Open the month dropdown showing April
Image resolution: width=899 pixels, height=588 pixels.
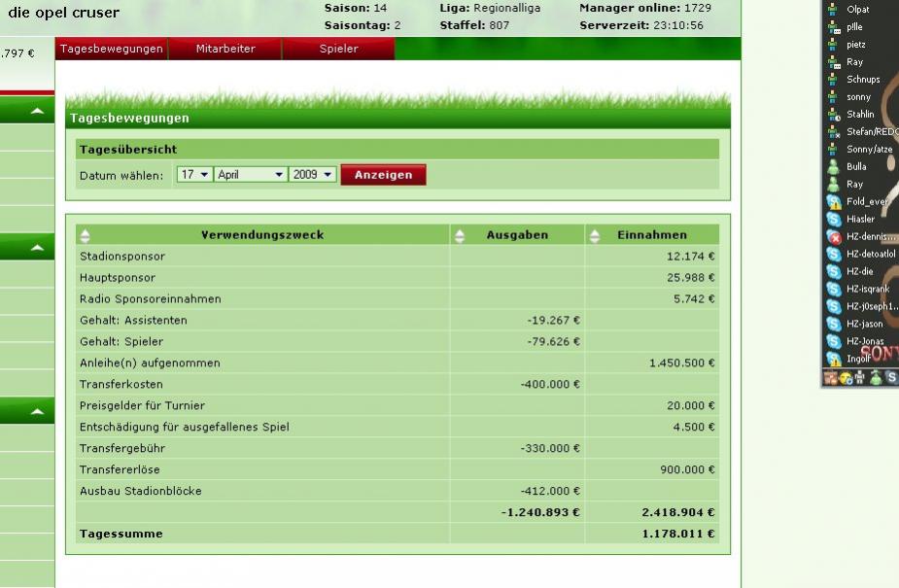pyautogui.click(x=251, y=175)
